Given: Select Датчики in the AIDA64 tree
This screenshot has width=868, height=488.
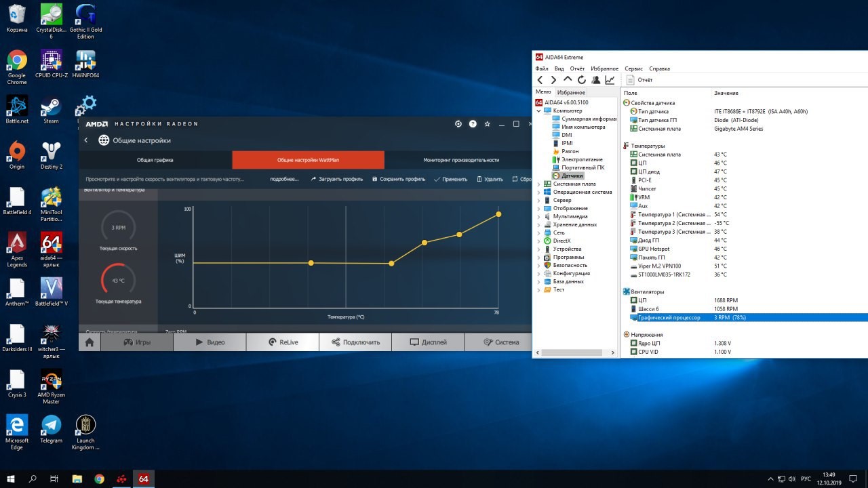Looking at the screenshot, I should point(567,176).
